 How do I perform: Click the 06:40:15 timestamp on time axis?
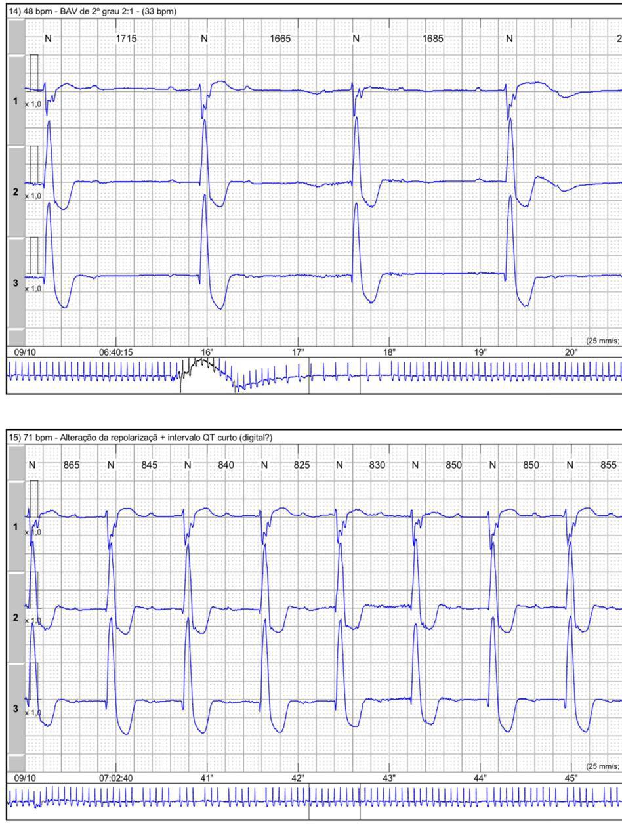click(x=115, y=352)
